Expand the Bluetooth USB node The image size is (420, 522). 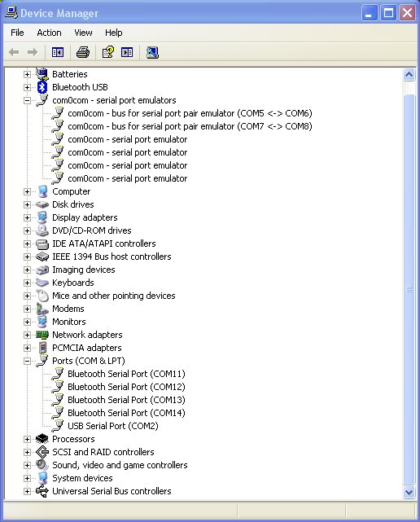coord(28,87)
